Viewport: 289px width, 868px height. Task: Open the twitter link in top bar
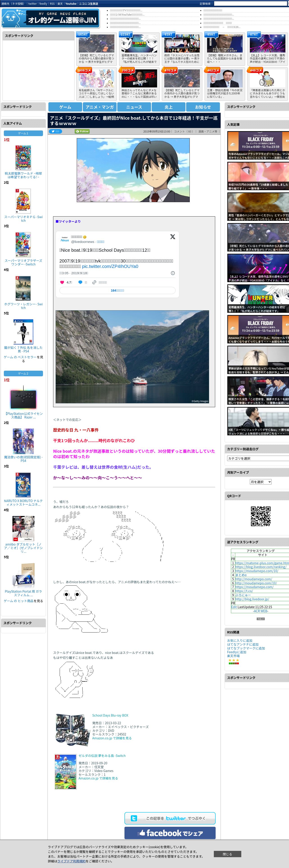pyautogui.click(x=32, y=4)
